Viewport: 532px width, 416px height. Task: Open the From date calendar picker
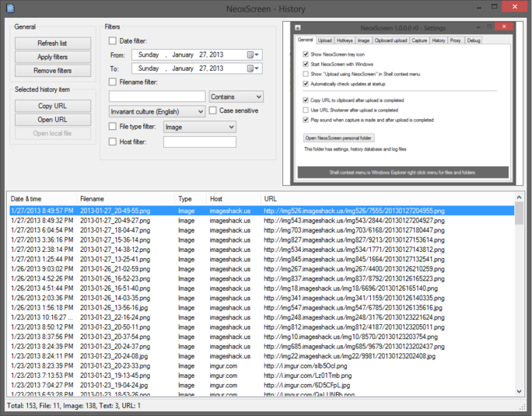tap(253, 54)
